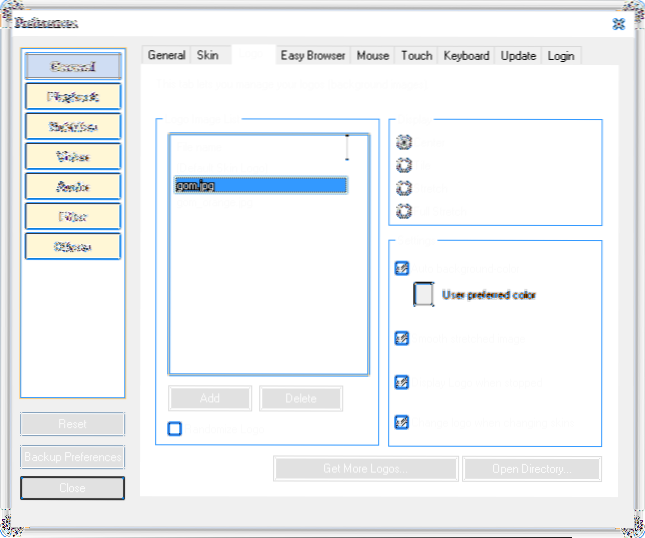Toggle the checkbox directly above User preferred color
This screenshot has height=538, width=645.
(402, 268)
